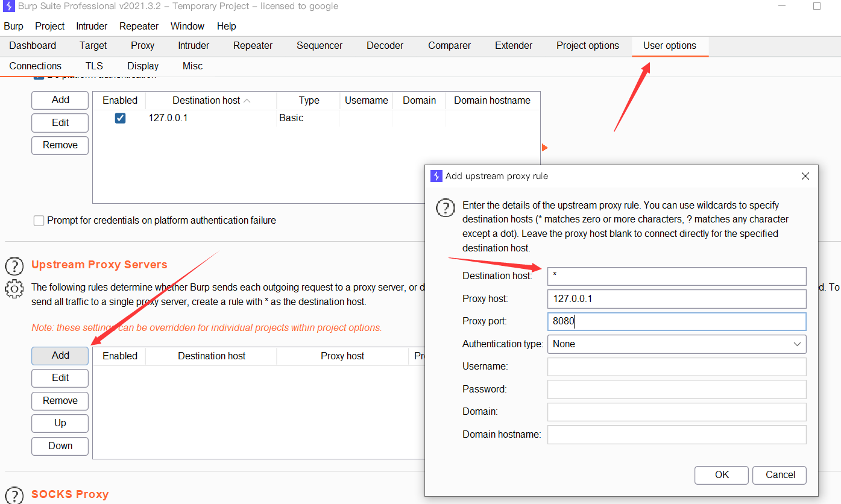Focus the Destination host input field
The width and height of the screenshot is (841, 504).
[676, 276]
